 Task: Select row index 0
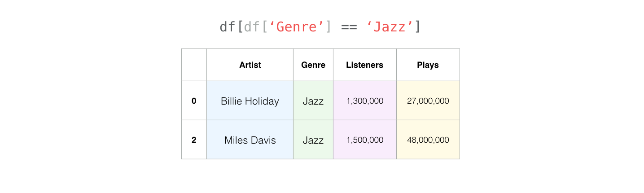(194, 101)
